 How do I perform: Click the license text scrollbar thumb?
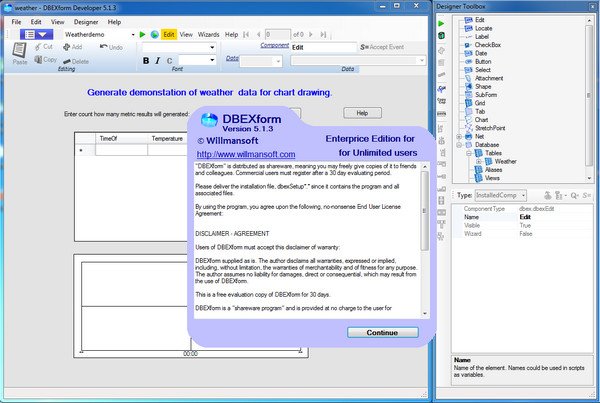tap(424, 210)
